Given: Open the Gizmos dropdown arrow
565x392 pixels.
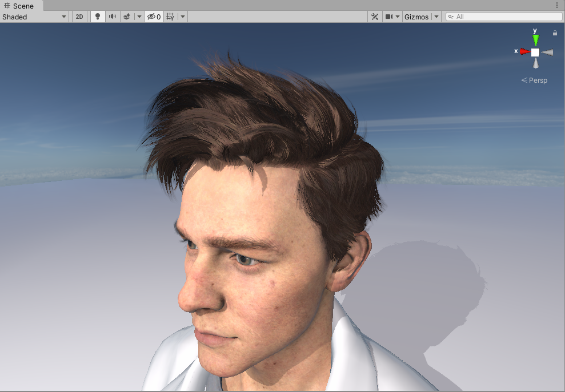Looking at the screenshot, I should [436, 17].
